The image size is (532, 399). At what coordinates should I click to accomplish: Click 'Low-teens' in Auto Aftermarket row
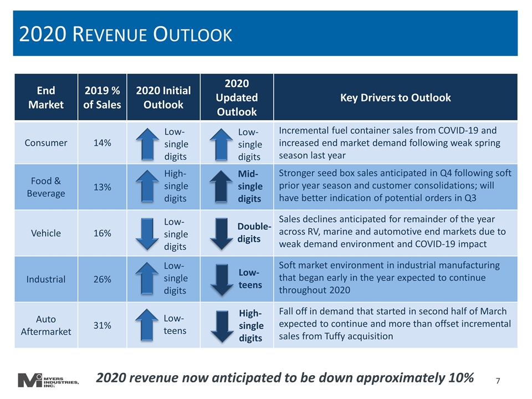(175, 324)
